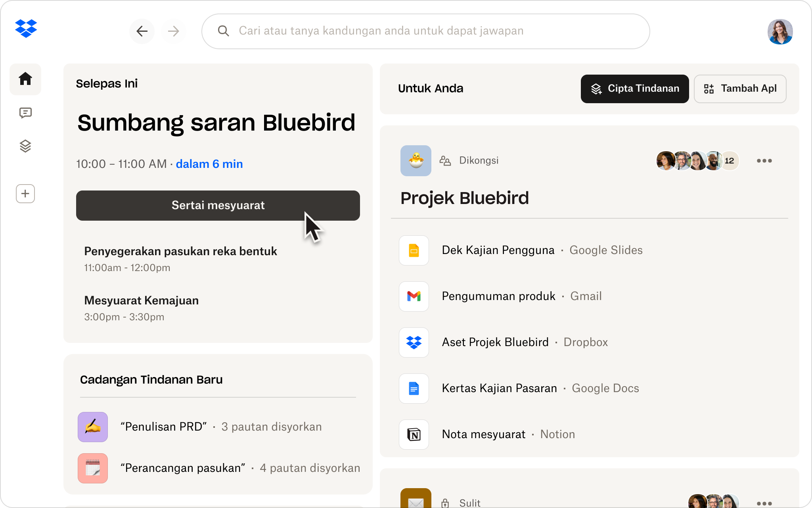Click the '3 pautan disyorkan' text

[x=272, y=427]
